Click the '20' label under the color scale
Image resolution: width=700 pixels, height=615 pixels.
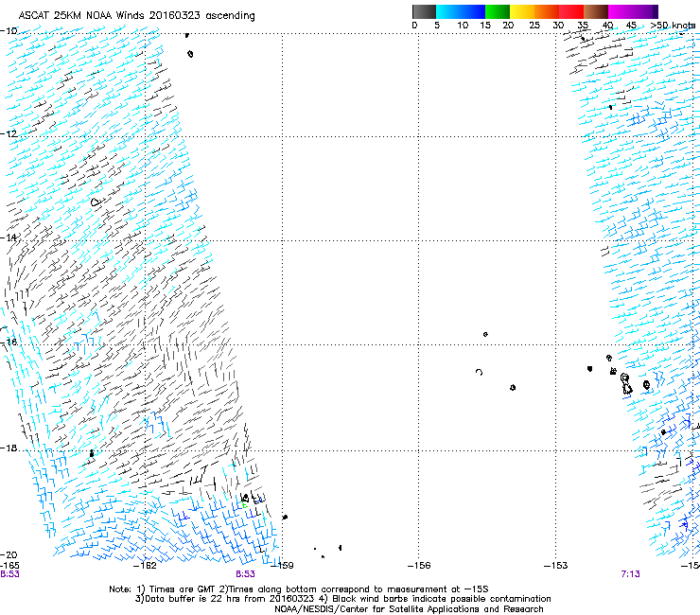coord(508,26)
